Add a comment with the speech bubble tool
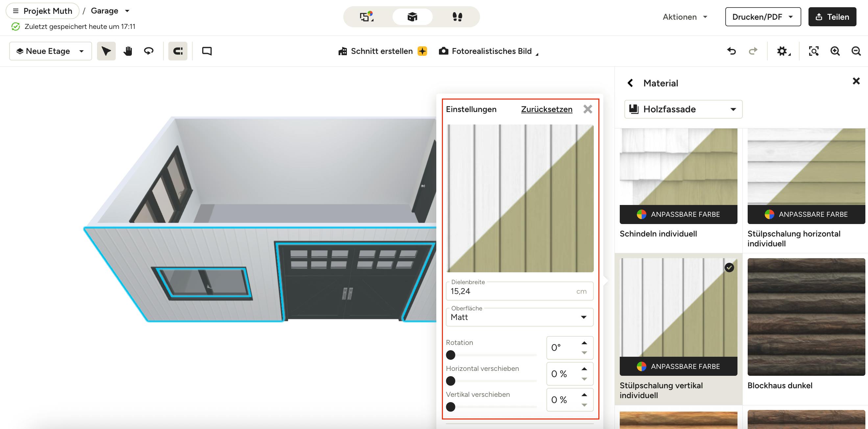868x429 pixels. [207, 51]
